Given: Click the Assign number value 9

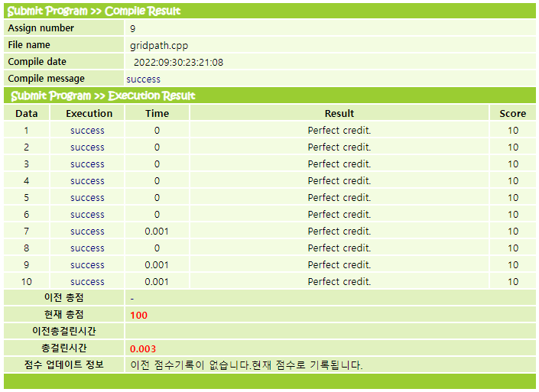Looking at the screenshot, I should (x=133, y=28).
